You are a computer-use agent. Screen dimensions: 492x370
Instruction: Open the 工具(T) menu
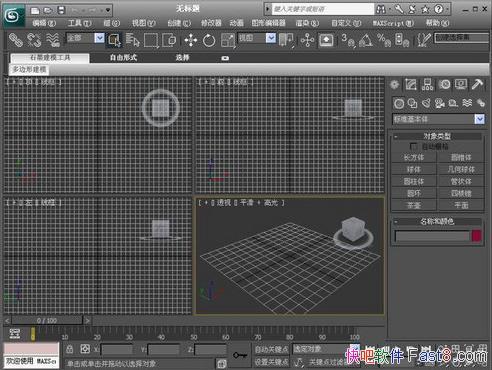[80, 23]
